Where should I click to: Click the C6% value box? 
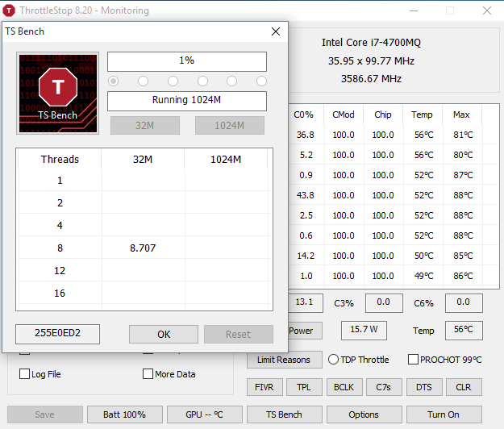point(464,302)
